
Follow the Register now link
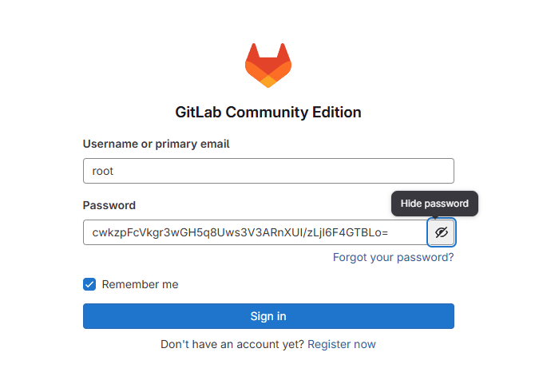341,344
